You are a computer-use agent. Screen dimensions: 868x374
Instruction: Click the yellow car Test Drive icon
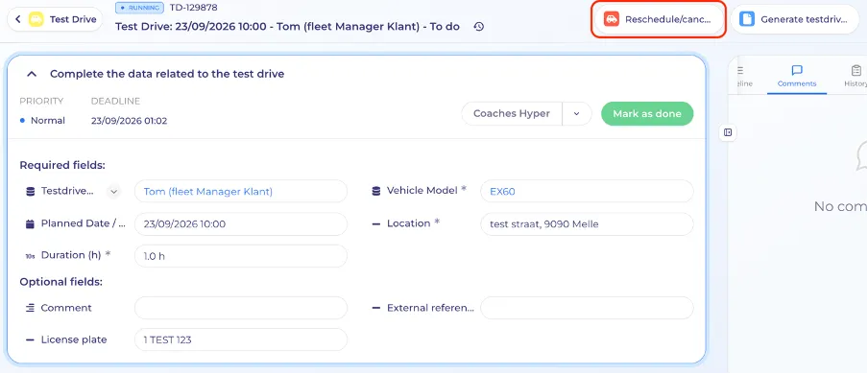pyautogui.click(x=36, y=19)
